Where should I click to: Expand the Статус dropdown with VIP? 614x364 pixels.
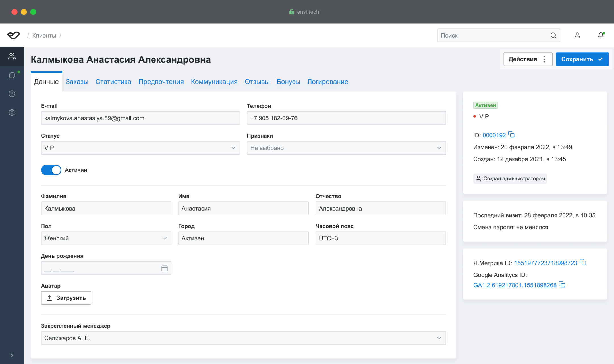coord(140,148)
